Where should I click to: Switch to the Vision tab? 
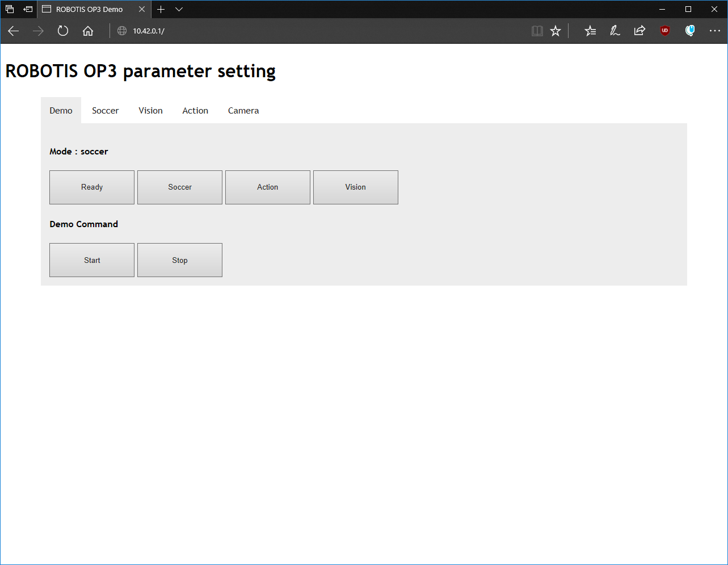[x=150, y=111]
